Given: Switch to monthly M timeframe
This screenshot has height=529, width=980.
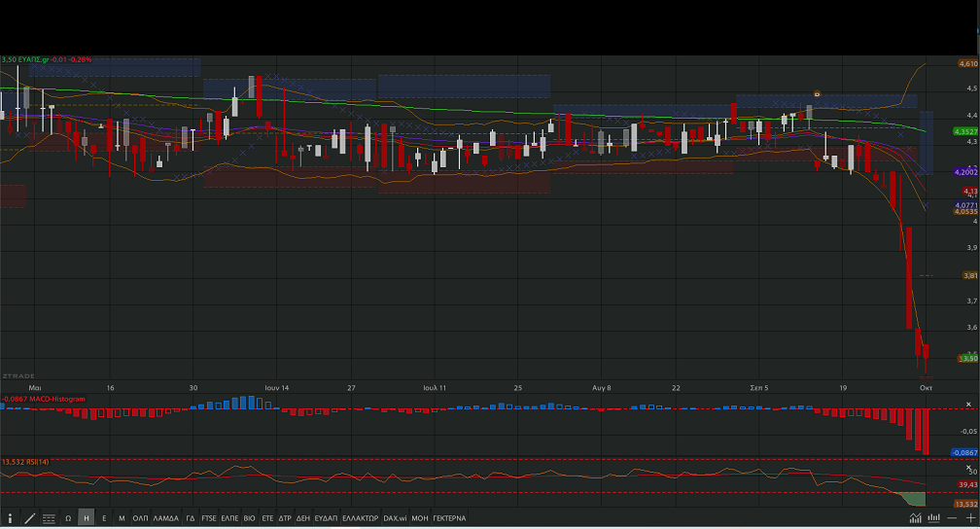Looking at the screenshot, I should point(122,518).
